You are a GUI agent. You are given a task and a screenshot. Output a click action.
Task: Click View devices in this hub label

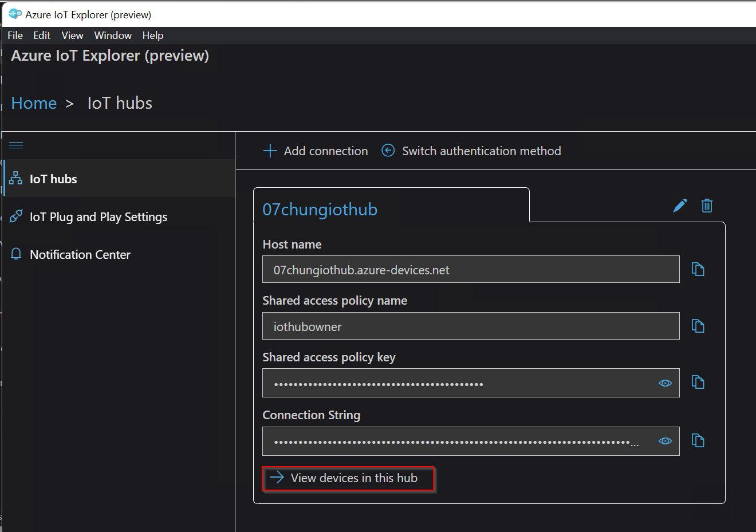pos(354,478)
